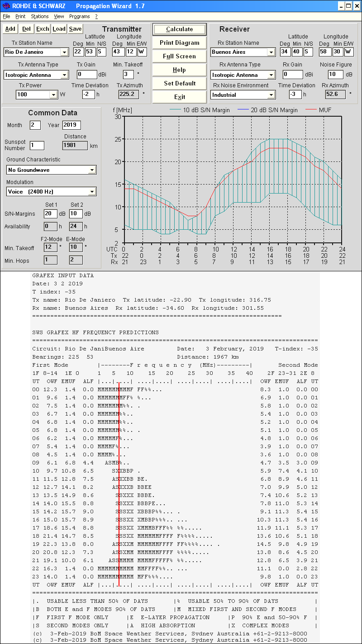Expand the Ground Characteristic dropdown

click(92, 170)
